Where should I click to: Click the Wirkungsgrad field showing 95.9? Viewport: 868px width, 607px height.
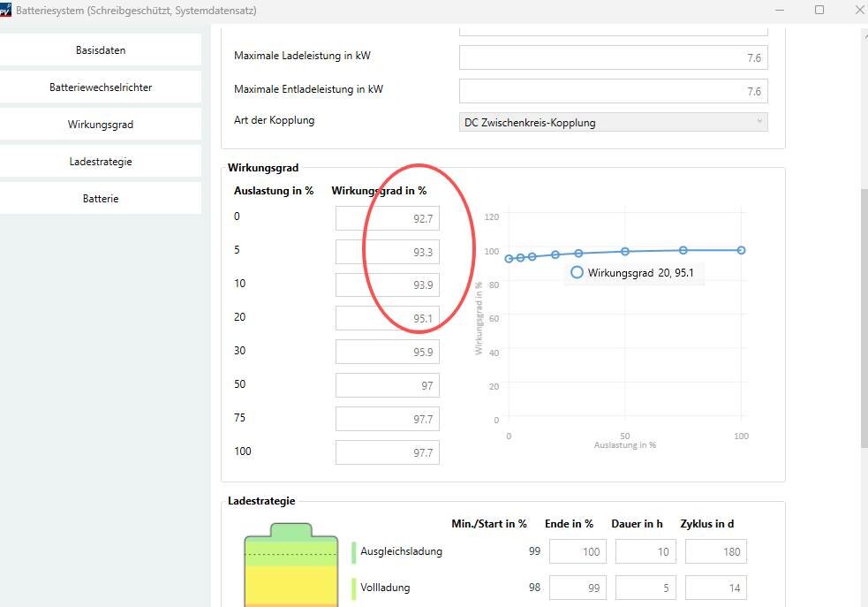pyautogui.click(x=387, y=353)
